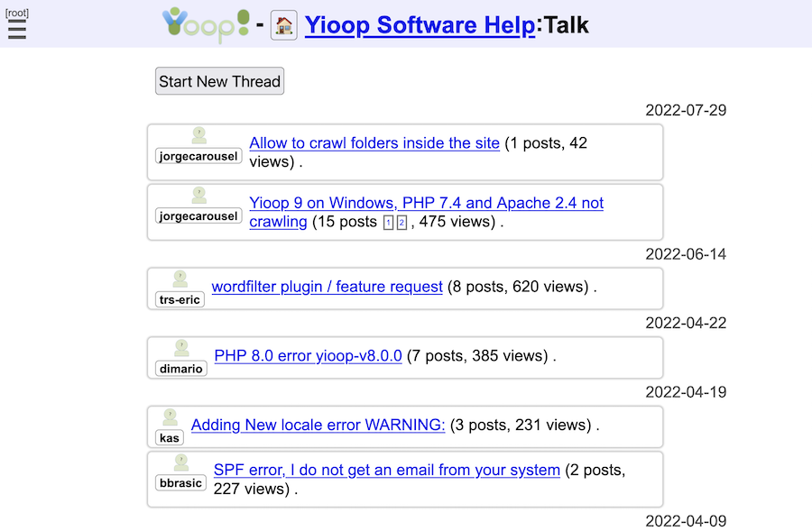
Task: Click jorgecarousel avatar on Yioop 9 thread
Action: [198, 195]
